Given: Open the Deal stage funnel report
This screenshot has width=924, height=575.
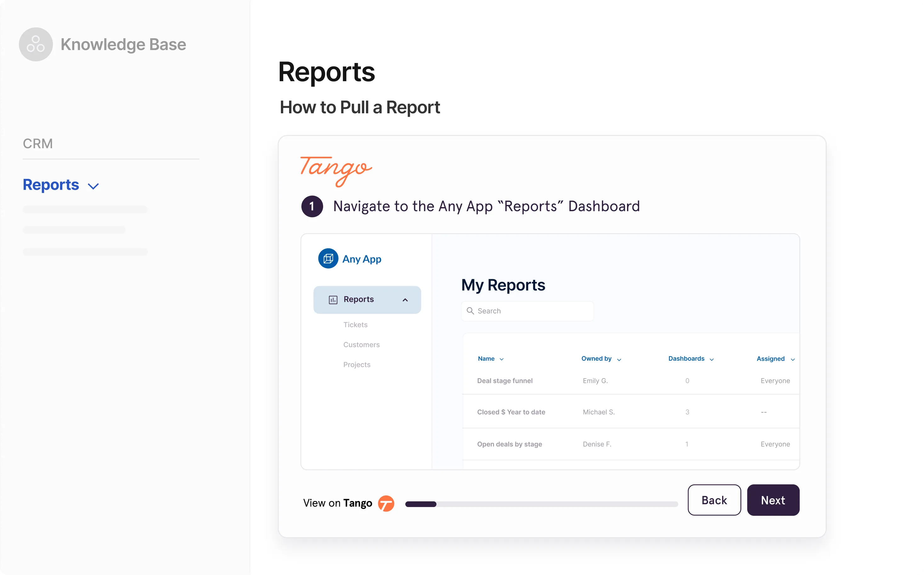Looking at the screenshot, I should point(505,381).
